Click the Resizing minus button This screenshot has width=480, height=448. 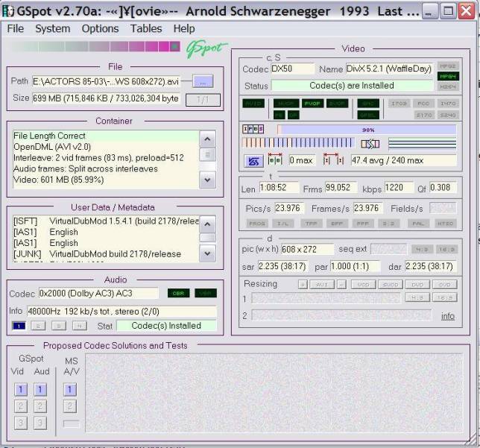[x=341, y=285]
